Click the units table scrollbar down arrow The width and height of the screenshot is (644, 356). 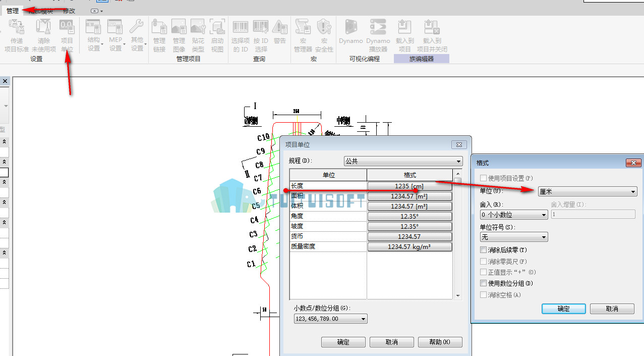tap(458, 296)
